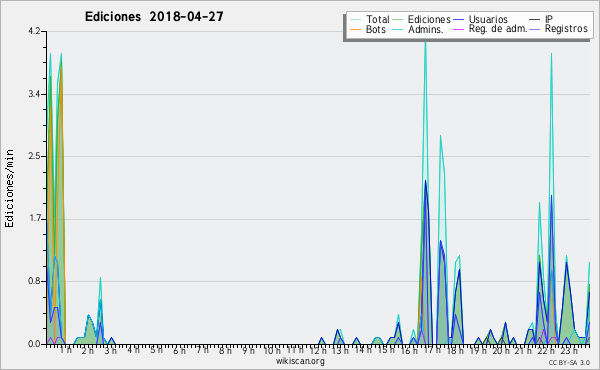
Task: Click the 'Usuarios' legend entry
Action: (x=488, y=19)
